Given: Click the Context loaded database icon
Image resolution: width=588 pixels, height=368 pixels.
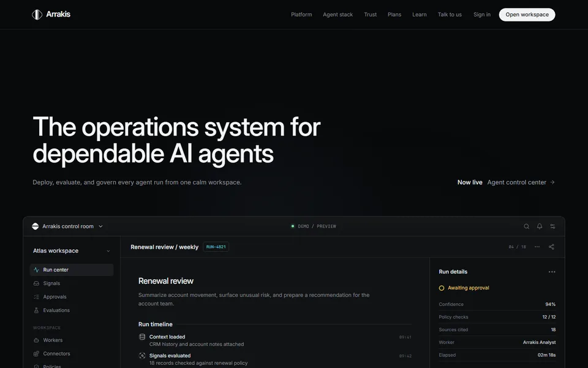Looking at the screenshot, I should (142, 337).
